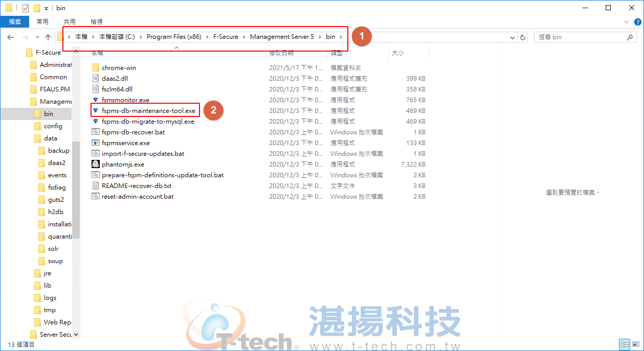This screenshot has width=644, height=351.
Task: Click Management Server 5 breadcrumb
Action: point(282,37)
